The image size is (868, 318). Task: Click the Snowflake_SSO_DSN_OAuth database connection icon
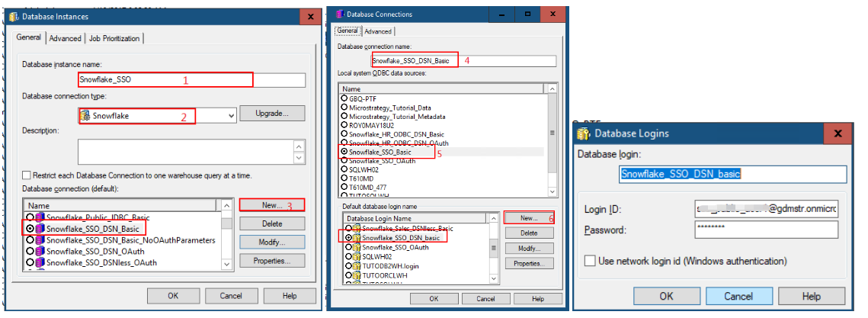41,251
